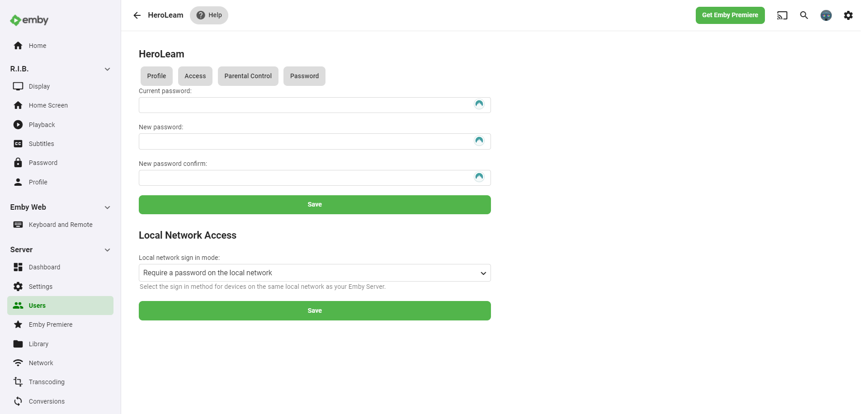
Task: Click the Conversions sync icon
Action: 18,401
